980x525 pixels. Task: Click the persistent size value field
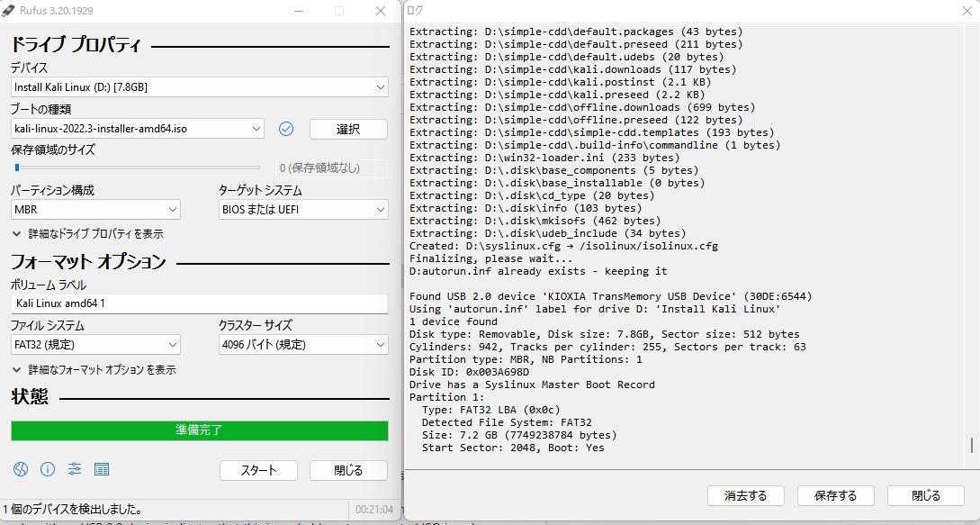[x=331, y=168]
